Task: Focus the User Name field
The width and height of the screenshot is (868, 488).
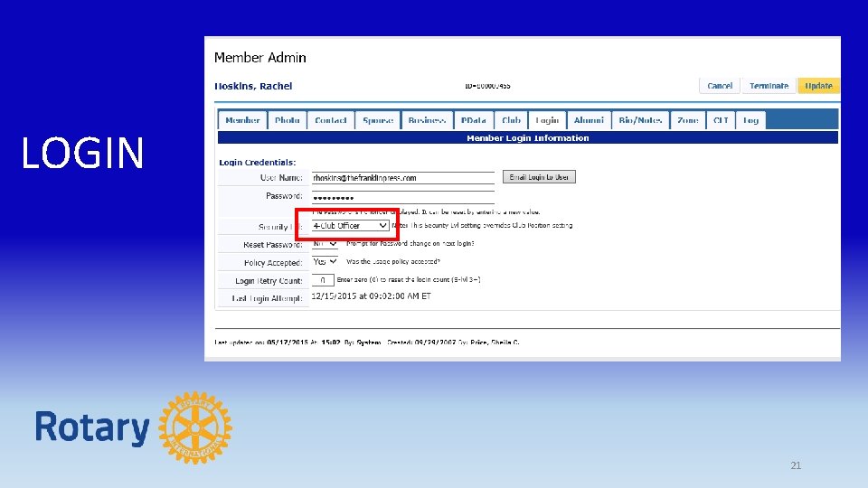Action: [403, 178]
